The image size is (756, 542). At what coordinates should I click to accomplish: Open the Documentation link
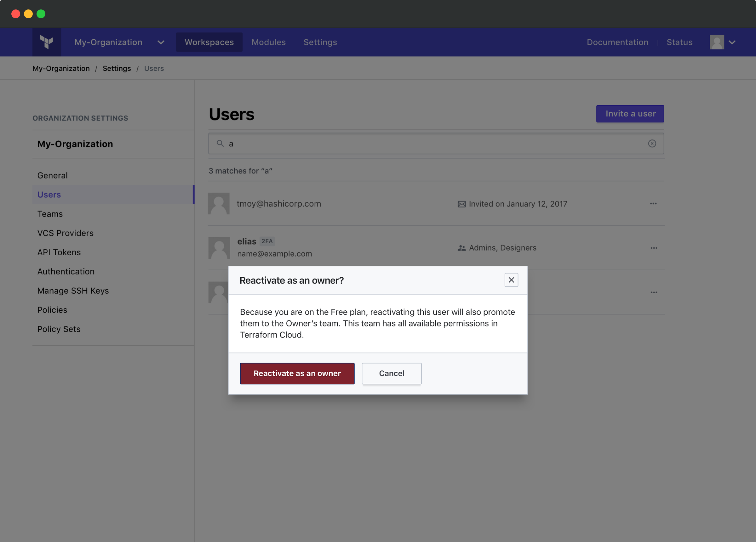[617, 42]
